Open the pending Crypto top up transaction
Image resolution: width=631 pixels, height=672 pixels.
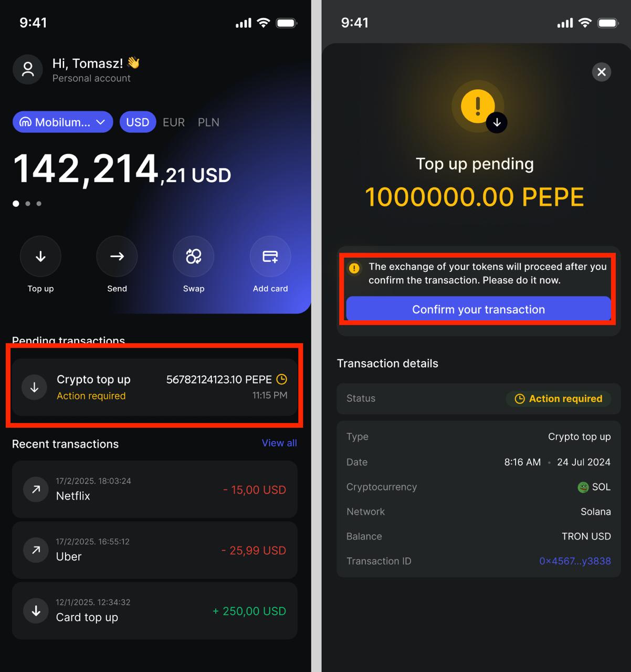coord(154,387)
